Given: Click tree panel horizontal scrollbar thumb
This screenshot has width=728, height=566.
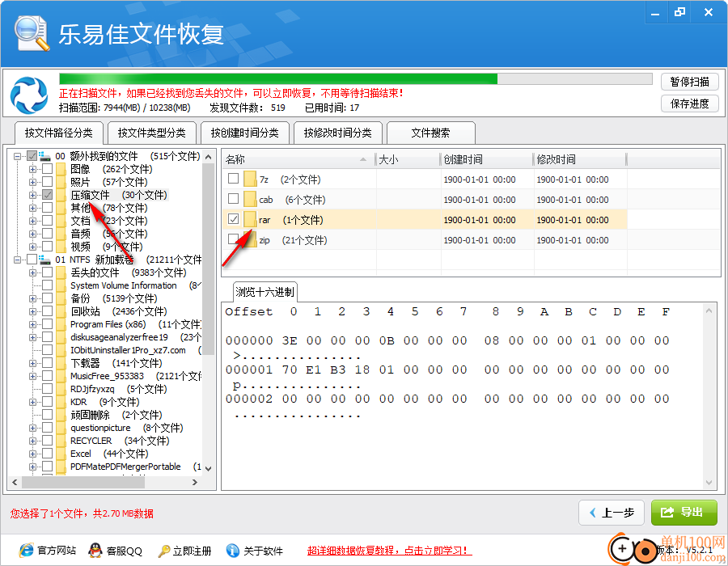Looking at the screenshot, I should pyautogui.click(x=83, y=482).
